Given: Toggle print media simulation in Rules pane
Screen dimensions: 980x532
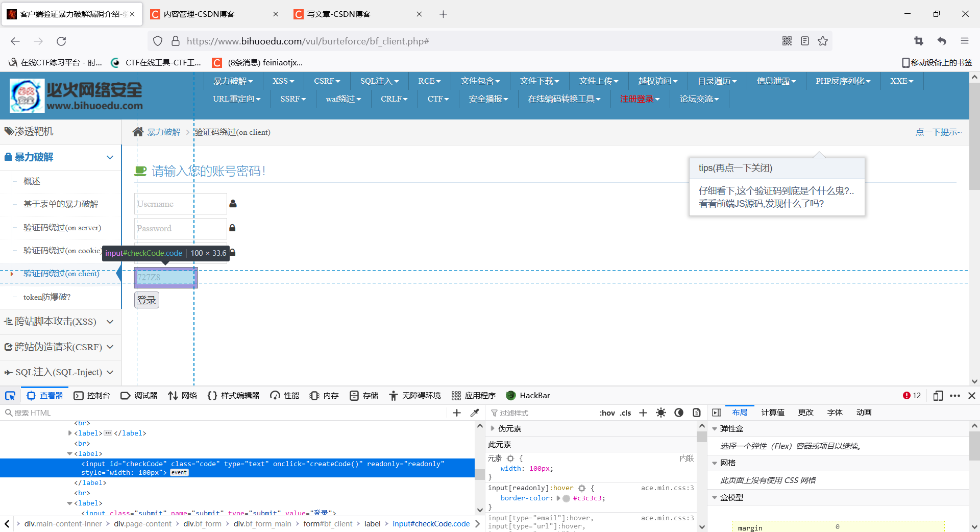Looking at the screenshot, I should click(x=696, y=413).
